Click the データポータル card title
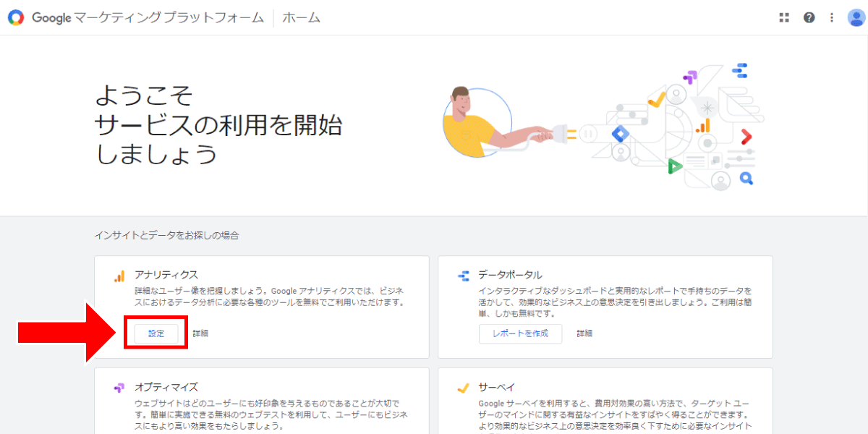This screenshot has width=868, height=434. [x=510, y=275]
